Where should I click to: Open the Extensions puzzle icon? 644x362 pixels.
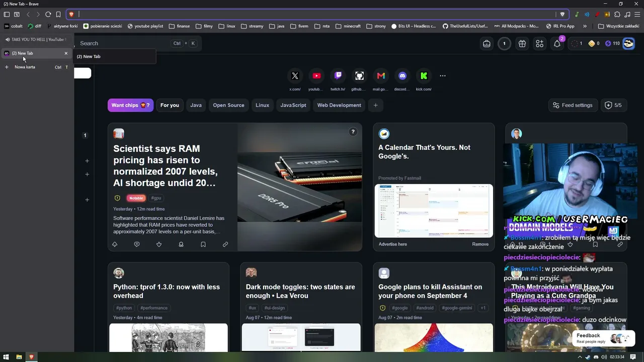617,15
